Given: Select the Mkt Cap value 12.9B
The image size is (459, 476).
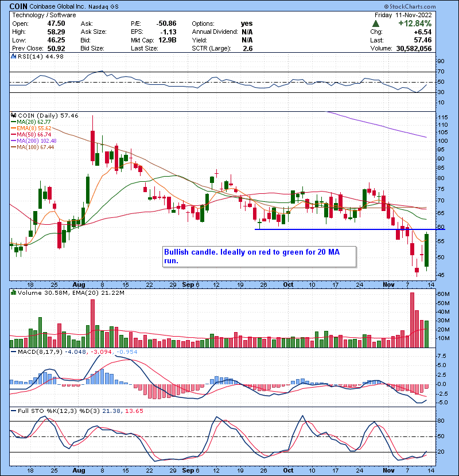Looking at the screenshot, I should coord(167,40).
